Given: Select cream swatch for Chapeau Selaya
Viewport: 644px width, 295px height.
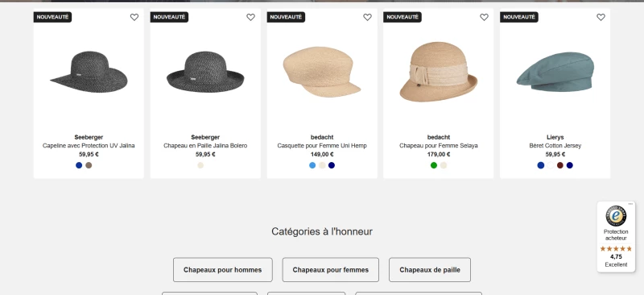Looking at the screenshot, I should [x=444, y=165].
